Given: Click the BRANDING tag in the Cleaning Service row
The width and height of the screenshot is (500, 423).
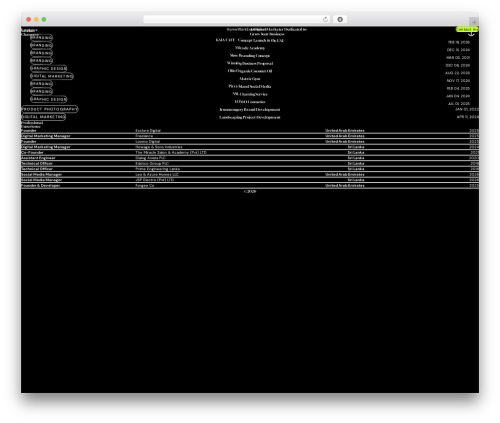Looking at the screenshot, I should pos(41,91).
